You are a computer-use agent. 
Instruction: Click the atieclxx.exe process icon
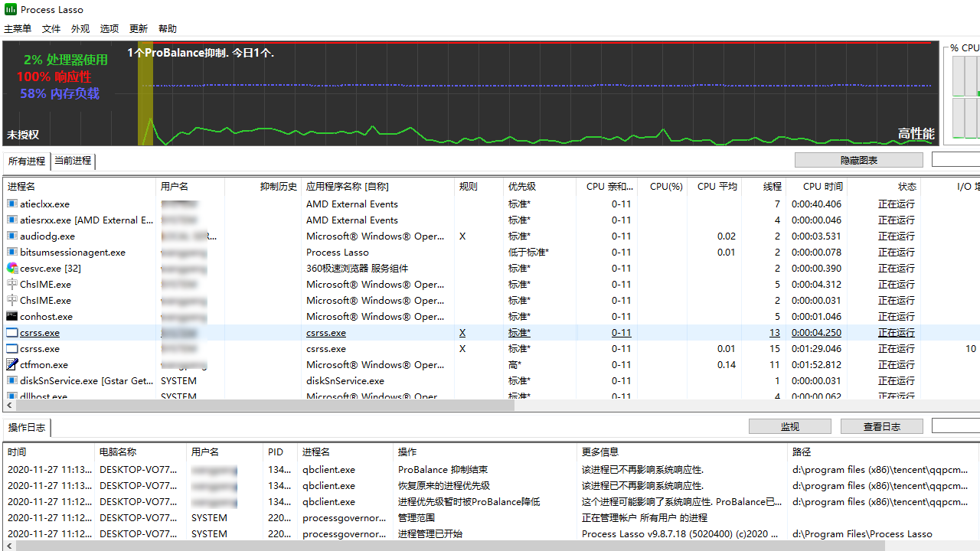tap(12, 204)
